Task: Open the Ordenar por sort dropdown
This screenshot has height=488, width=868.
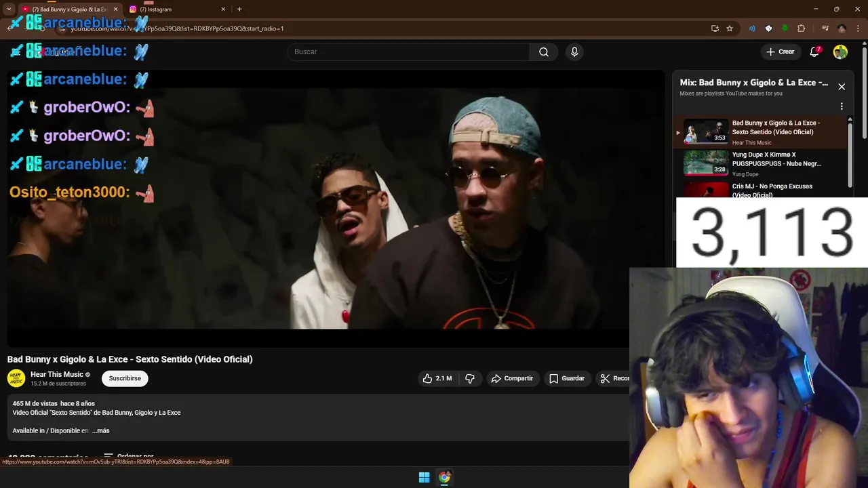Action: pyautogui.click(x=128, y=457)
